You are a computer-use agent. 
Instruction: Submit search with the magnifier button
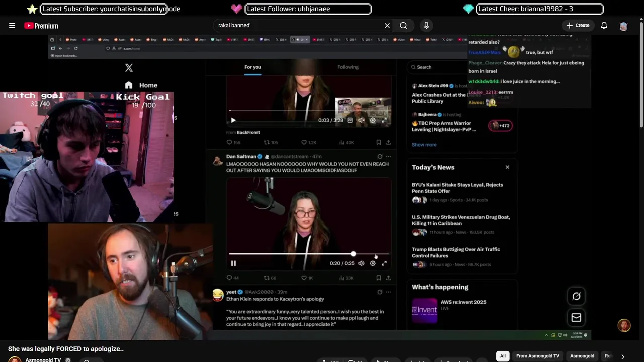(404, 26)
